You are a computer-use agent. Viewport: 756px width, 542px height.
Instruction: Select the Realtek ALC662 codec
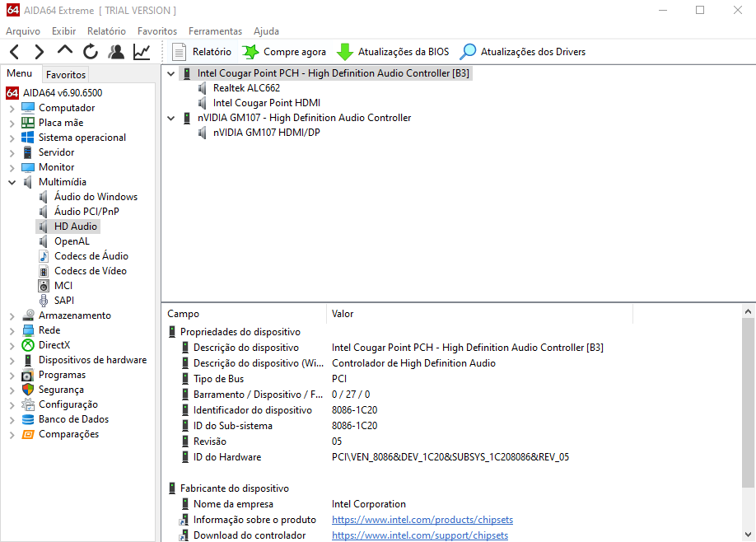click(x=246, y=88)
